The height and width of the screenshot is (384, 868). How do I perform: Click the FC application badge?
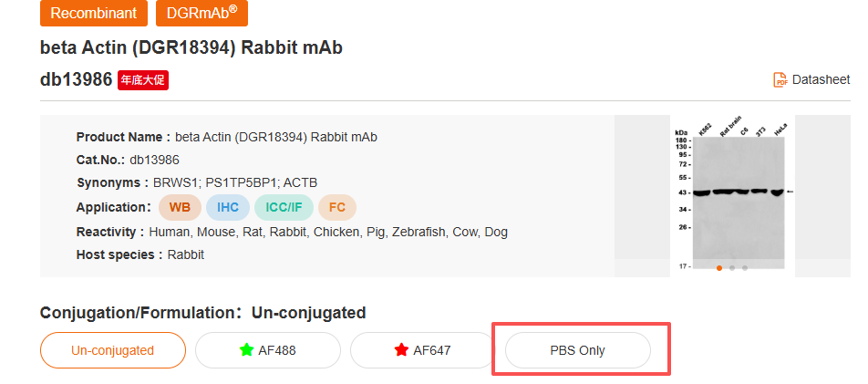[x=337, y=207]
